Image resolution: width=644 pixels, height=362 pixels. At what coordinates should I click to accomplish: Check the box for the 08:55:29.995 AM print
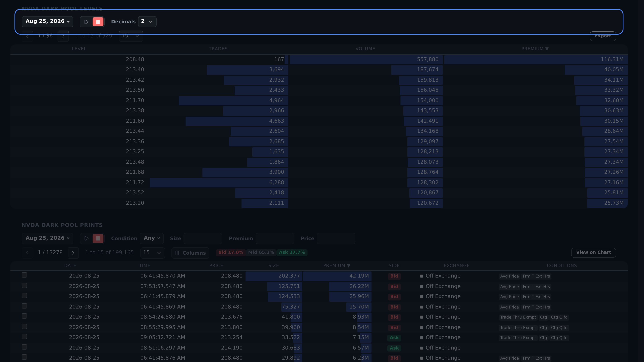coord(24,326)
